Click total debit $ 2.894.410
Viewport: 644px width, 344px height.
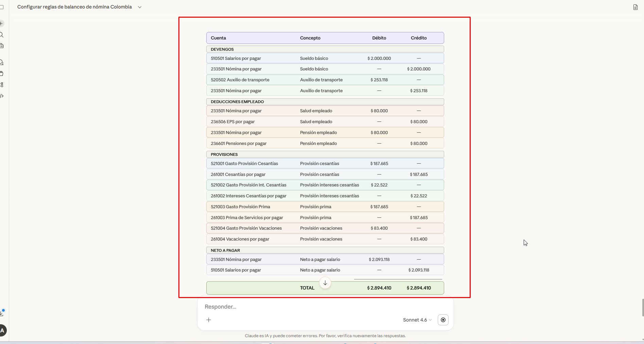pyautogui.click(x=379, y=288)
